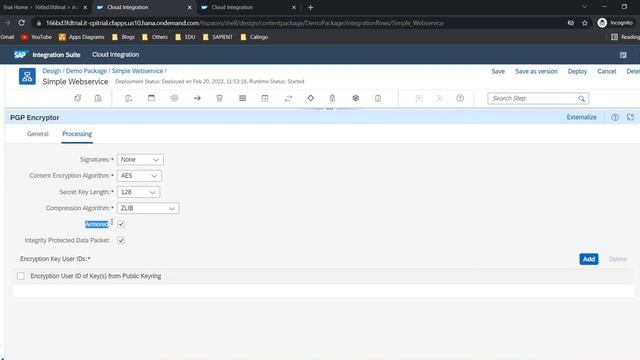Switch to the General tab
The image size is (640, 360).
click(x=38, y=134)
